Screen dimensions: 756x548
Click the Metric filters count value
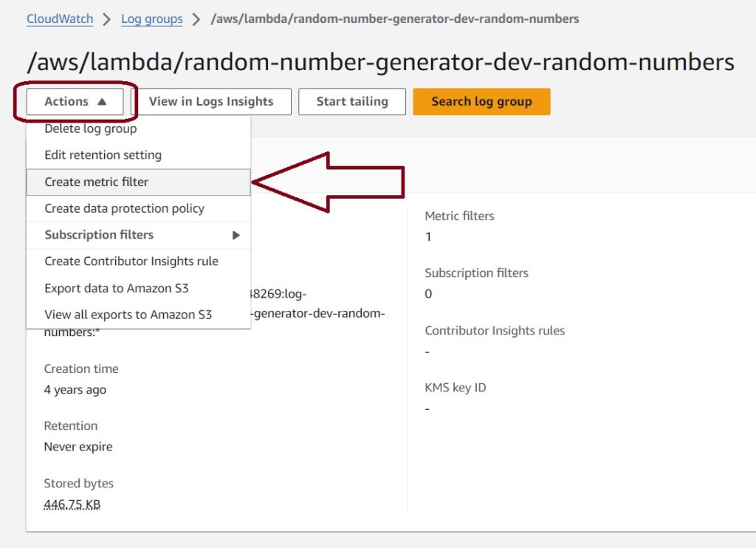click(428, 237)
